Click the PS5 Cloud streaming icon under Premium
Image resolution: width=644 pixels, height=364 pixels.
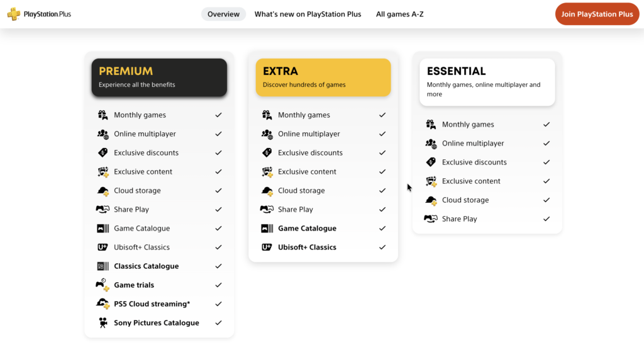click(103, 304)
